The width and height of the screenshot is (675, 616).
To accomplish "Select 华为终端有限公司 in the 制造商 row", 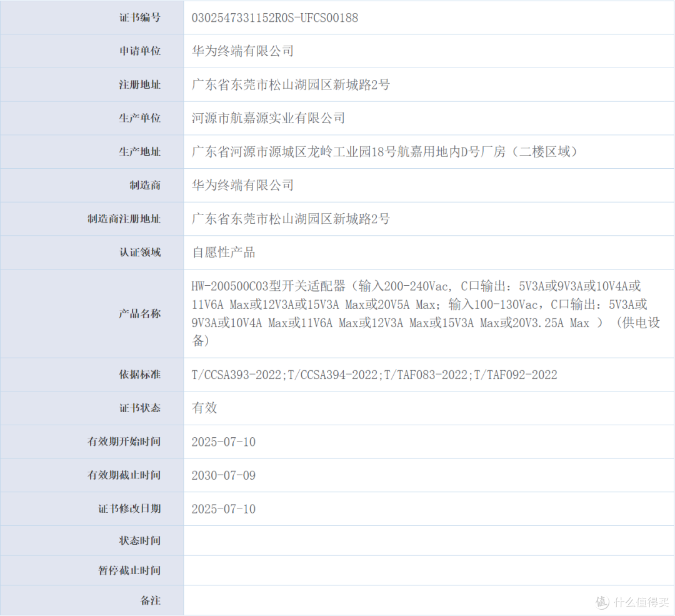I will pos(242,185).
